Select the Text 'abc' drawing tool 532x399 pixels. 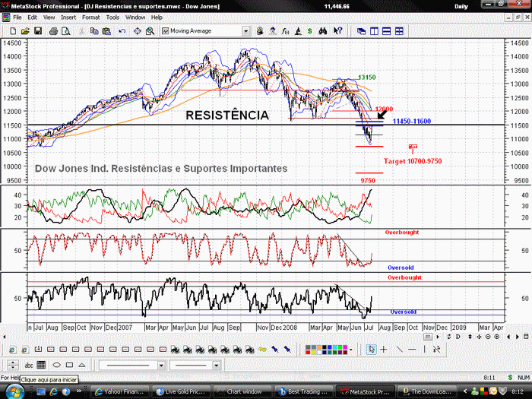[x=29, y=365]
